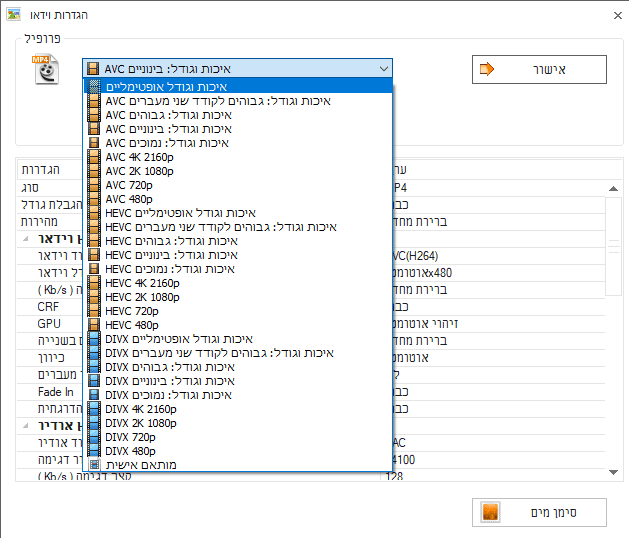
Task: Open the סימן מים watermark button
Action: 539,512
